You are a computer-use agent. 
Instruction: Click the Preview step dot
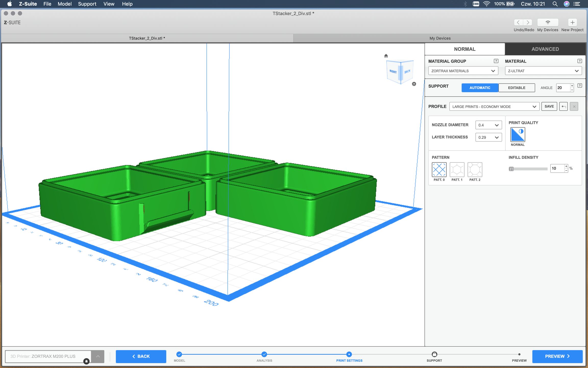519,354
